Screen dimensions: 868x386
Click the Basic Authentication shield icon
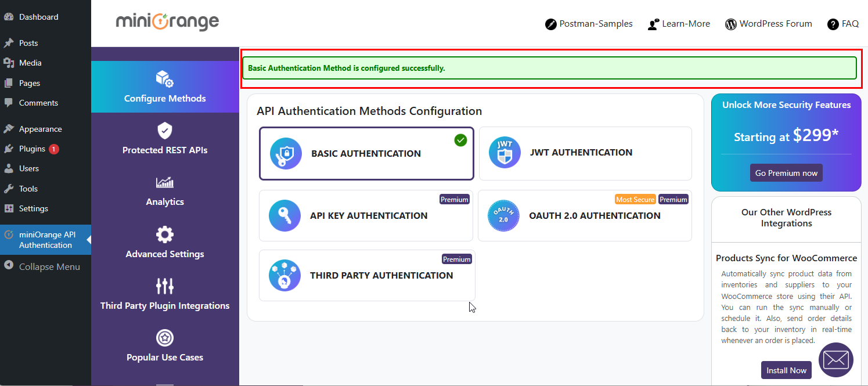tap(286, 154)
